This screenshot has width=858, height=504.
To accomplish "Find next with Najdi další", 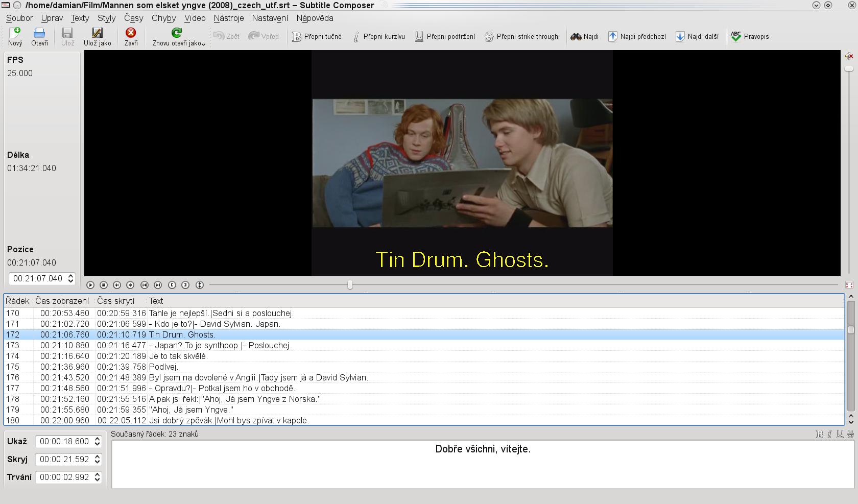I will [697, 37].
